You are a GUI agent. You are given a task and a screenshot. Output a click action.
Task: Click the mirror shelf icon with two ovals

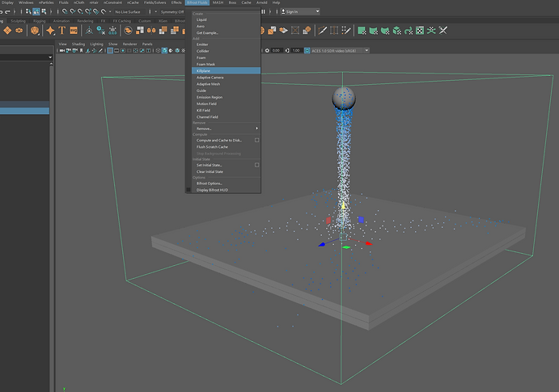pyautogui.click(x=151, y=31)
